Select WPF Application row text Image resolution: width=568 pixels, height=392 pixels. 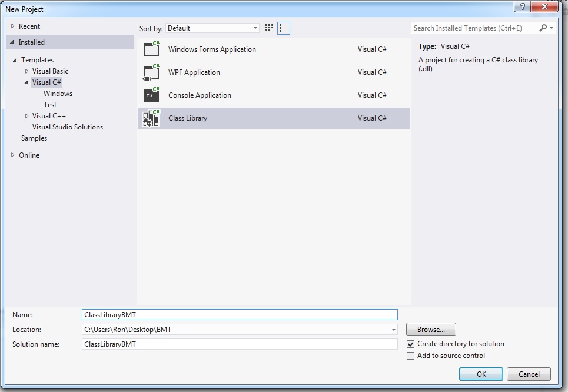point(194,72)
